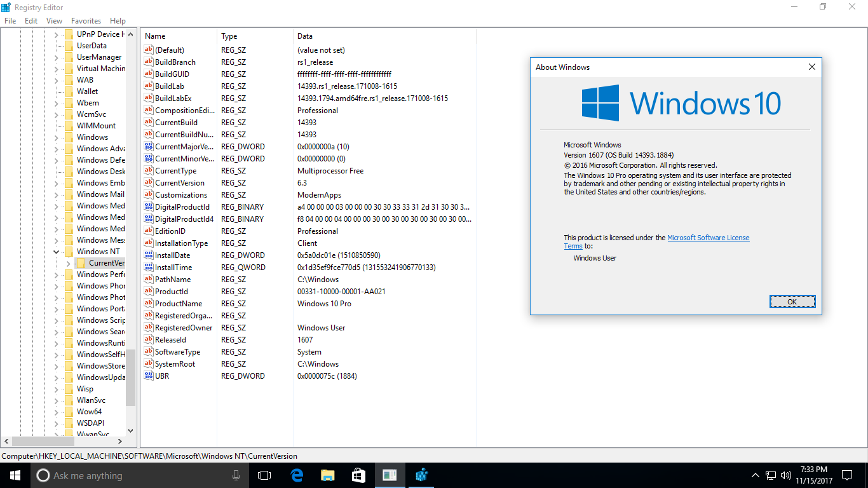The height and width of the screenshot is (488, 868).
Task: Sort values by Data column header
Action: pos(384,36)
